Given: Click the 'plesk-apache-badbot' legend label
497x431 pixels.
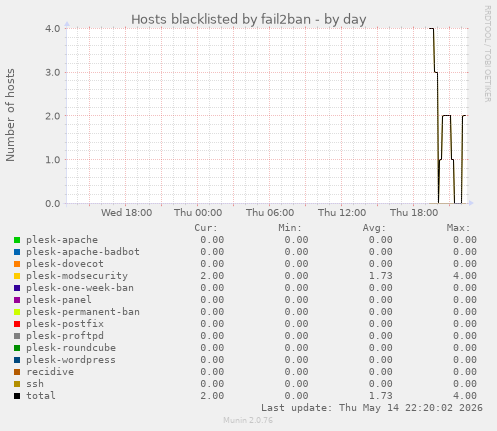Looking at the screenshot, I should pos(83,252).
